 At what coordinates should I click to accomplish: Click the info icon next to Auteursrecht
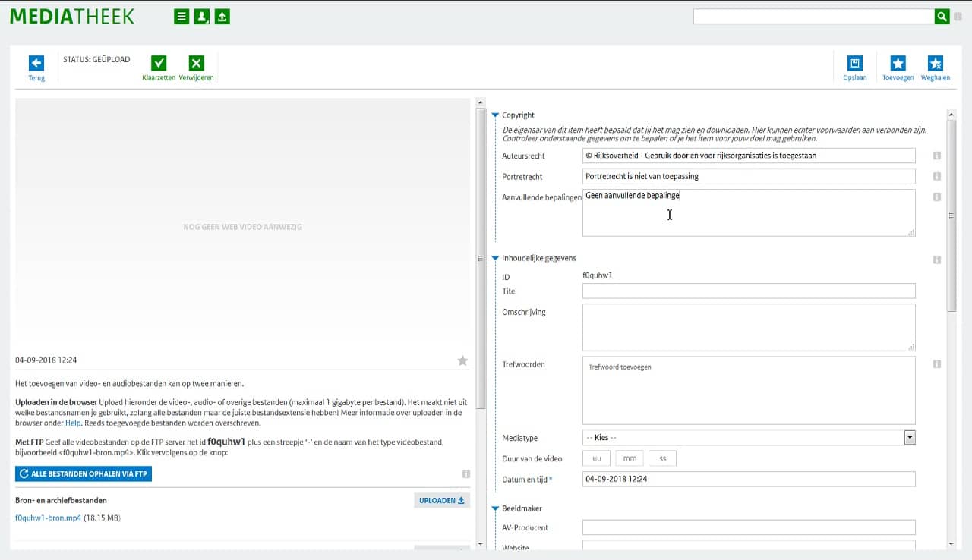point(936,156)
